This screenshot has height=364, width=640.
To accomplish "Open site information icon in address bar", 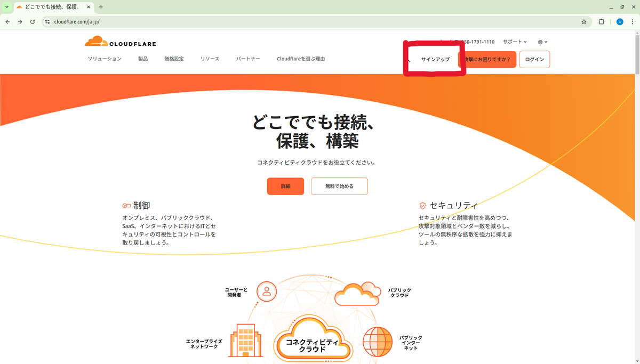I will (x=47, y=22).
